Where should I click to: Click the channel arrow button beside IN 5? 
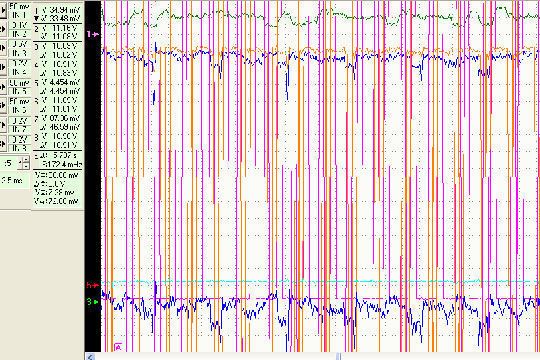point(3,86)
